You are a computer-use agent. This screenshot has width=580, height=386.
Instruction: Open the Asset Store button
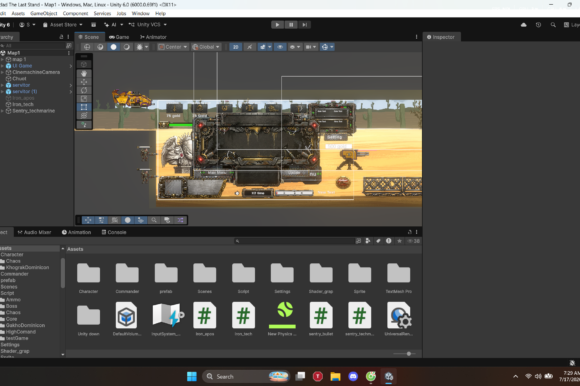pyautogui.click(x=63, y=25)
